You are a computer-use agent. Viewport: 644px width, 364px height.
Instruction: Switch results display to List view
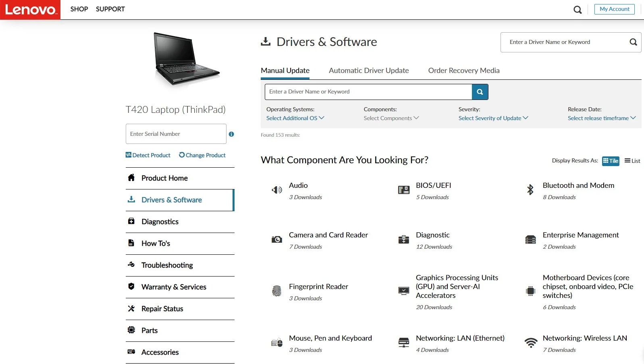(632, 161)
